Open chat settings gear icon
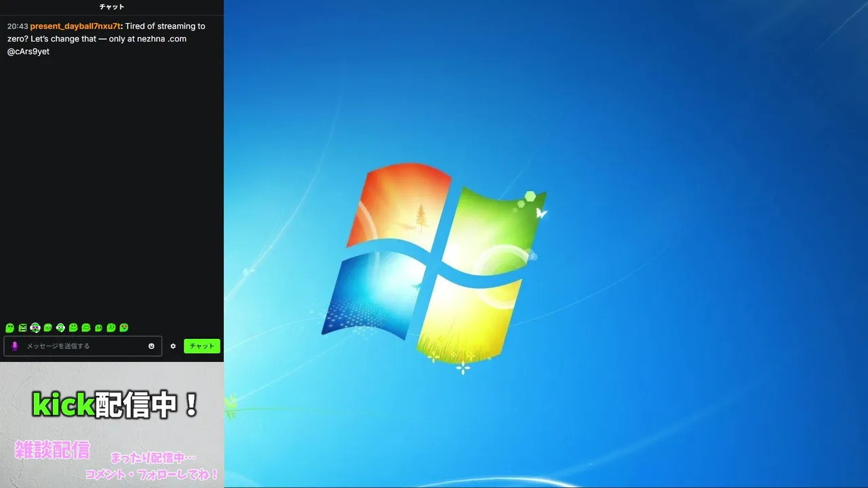The height and width of the screenshot is (488, 868). (x=173, y=346)
